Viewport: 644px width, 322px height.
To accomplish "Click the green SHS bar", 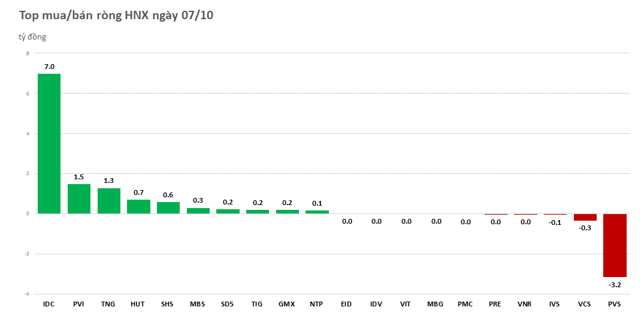I will pos(168,207).
